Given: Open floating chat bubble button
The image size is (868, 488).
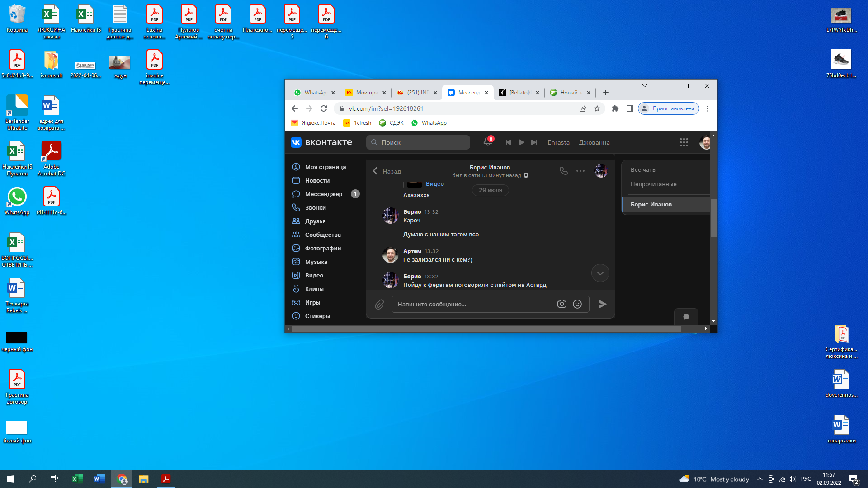Looking at the screenshot, I should pyautogui.click(x=686, y=317).
